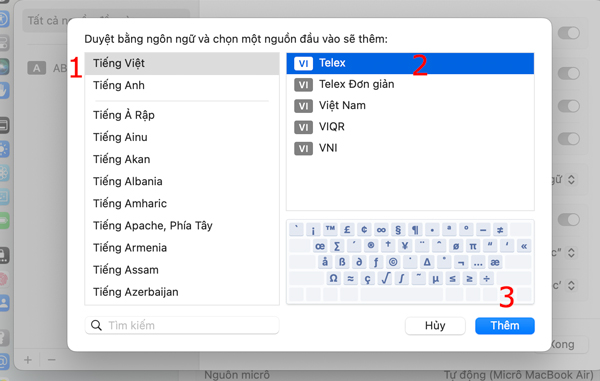Open green Battery icon in Settings sidebar

pos(3,221)
